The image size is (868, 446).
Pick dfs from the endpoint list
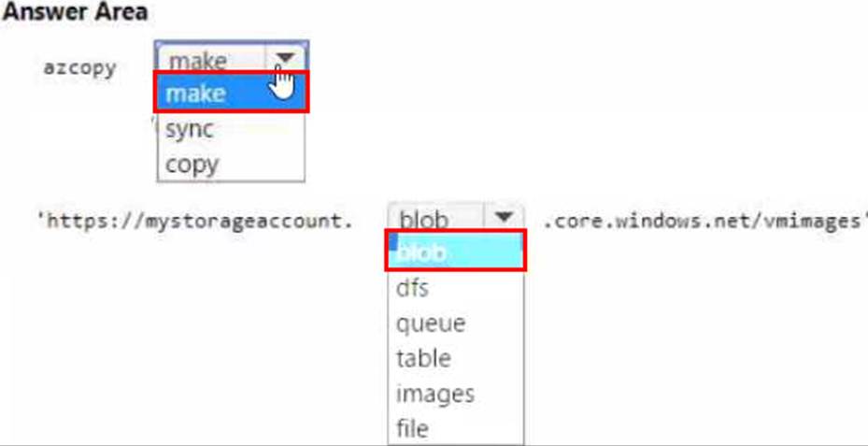coord(412,288)
